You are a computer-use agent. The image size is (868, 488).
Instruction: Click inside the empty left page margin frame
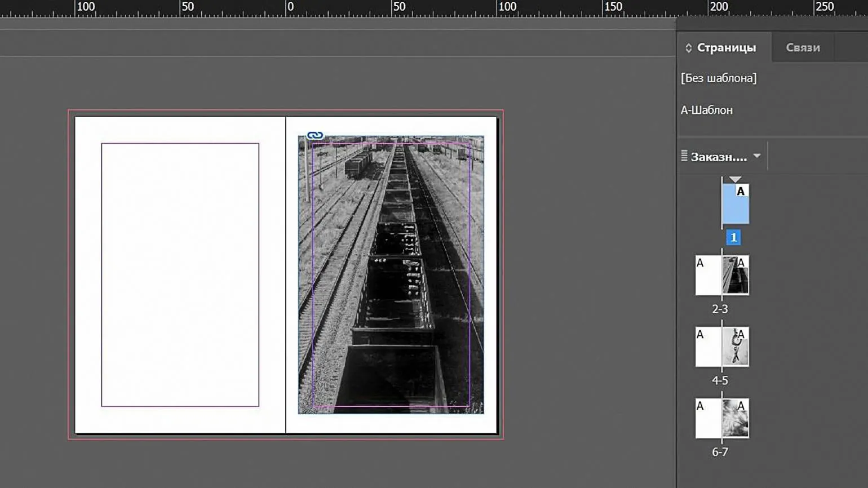pos(180,274)
